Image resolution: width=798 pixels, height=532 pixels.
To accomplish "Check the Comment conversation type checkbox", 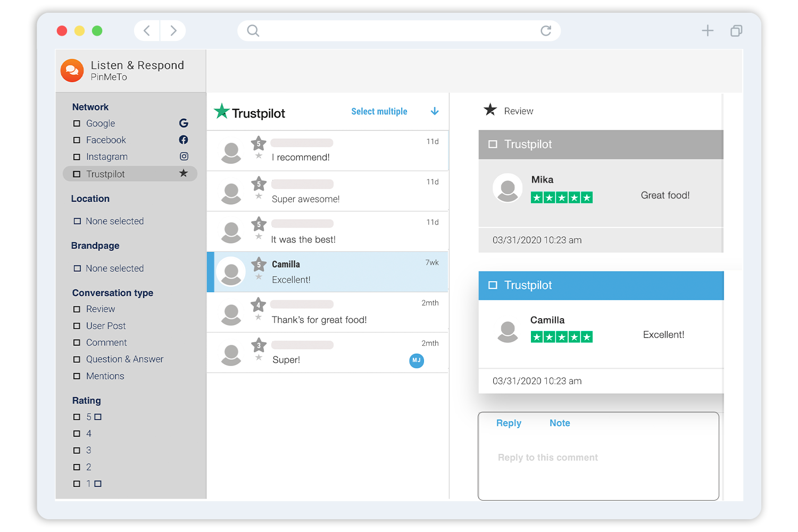I will (77, 343).
